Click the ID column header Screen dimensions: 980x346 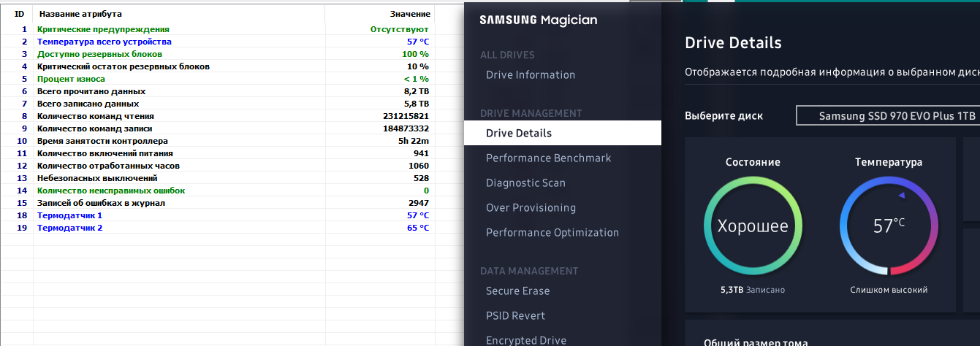pos(19,14)
